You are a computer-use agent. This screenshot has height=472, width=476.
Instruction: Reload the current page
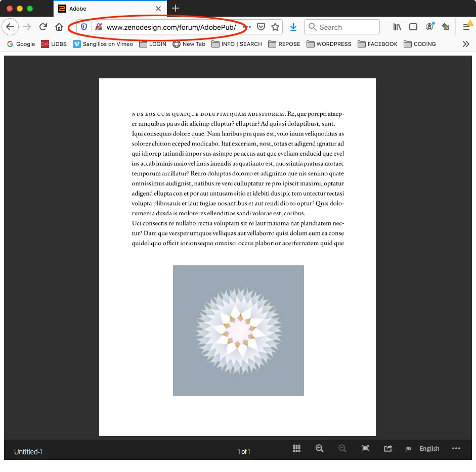click(43, 27)
